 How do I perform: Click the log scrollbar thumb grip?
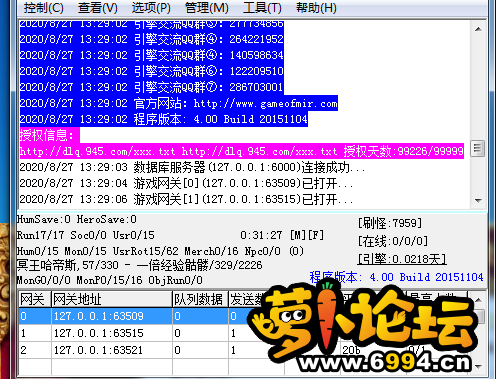478,148
